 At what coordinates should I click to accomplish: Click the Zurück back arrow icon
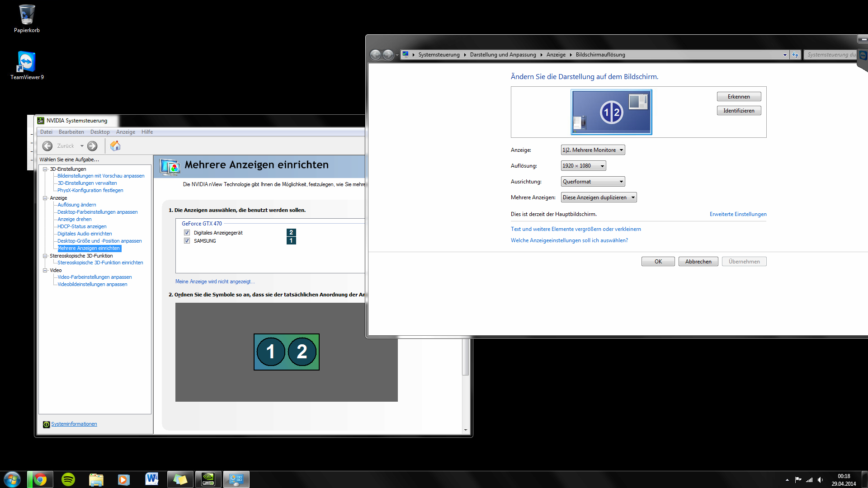(x=47, y=146)
